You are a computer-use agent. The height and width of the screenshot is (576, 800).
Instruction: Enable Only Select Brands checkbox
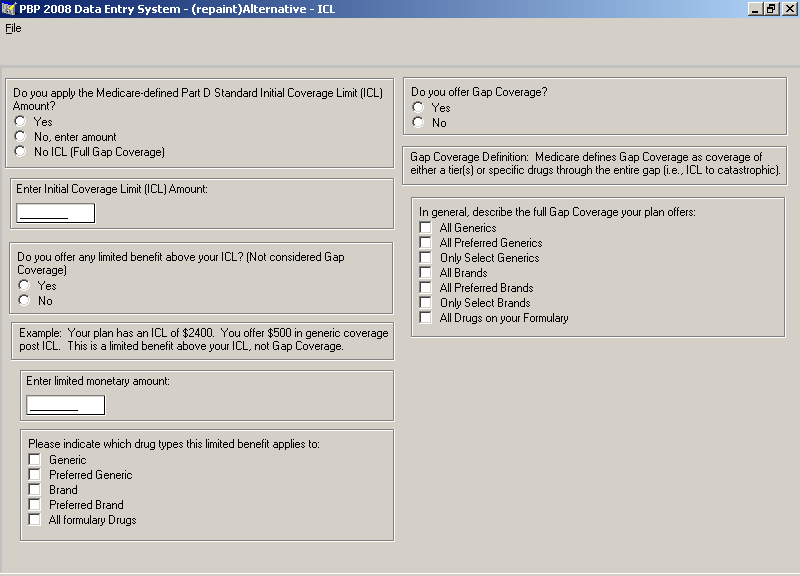(x=425, y=302)
